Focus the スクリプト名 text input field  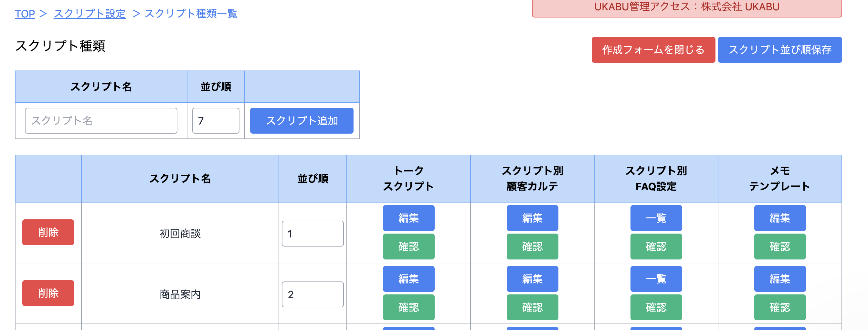[101, 120]
